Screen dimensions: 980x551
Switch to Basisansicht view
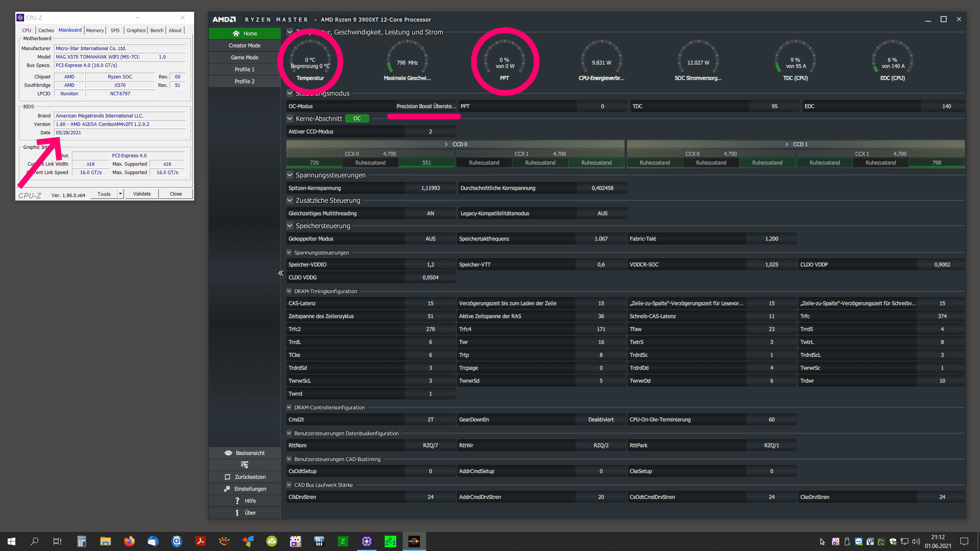[245, 453]
